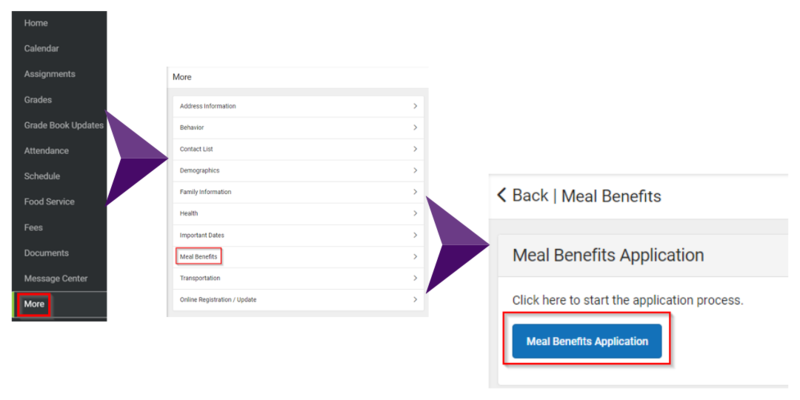Go to Calendar in sidebar
This screenshot has width=800, height=400.
click(x=41, y=48)
